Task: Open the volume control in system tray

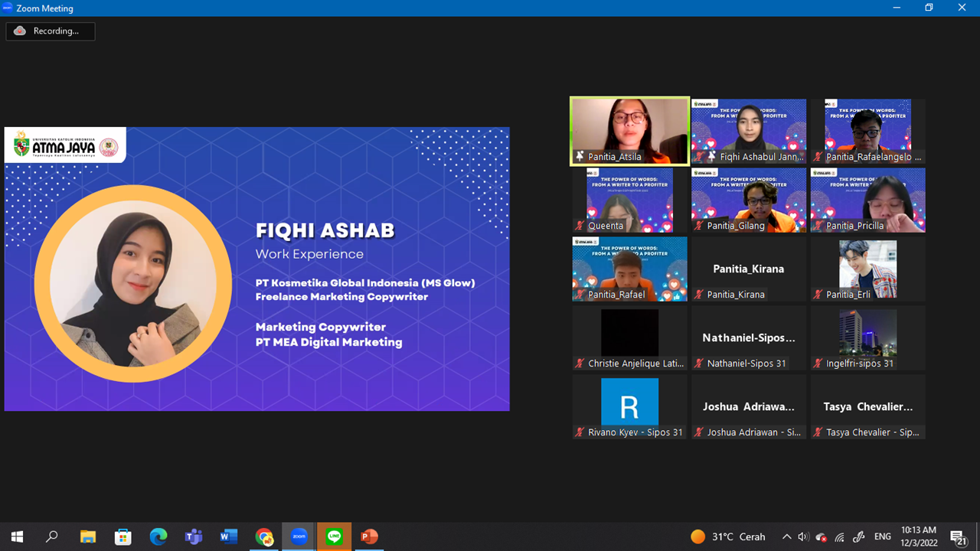Action: pos(803,536)
